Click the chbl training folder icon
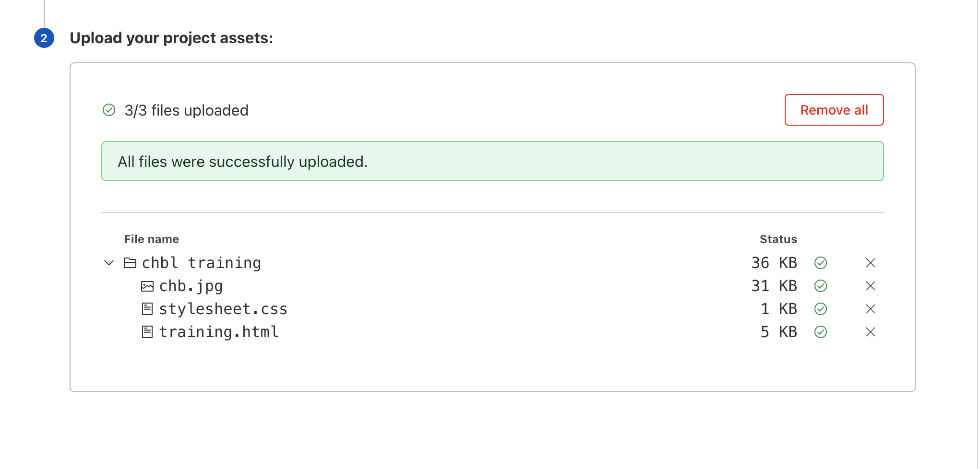Viewport: 980px width, 469px height. click(x=130, y=263)
